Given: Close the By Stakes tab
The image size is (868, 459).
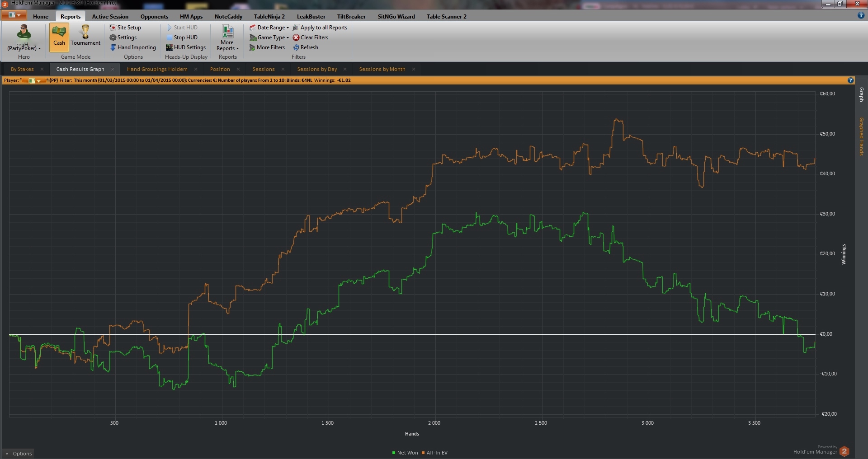Looking at the screenshot, I should (42, 69).
